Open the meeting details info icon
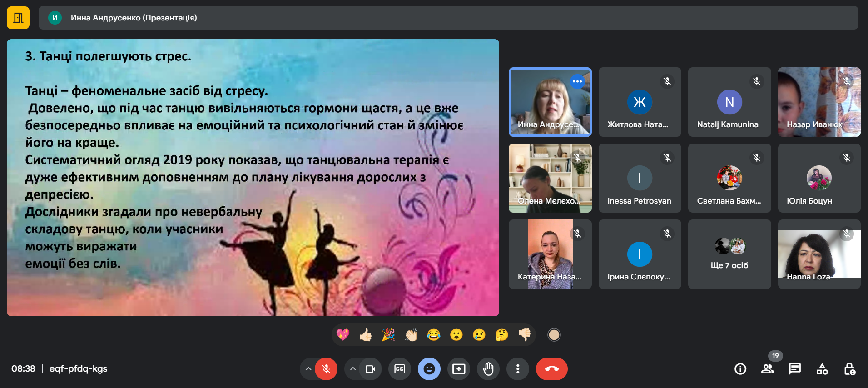The height and width of the screenshot is (388, 868). pyautogui.click(x=740, y=369)
